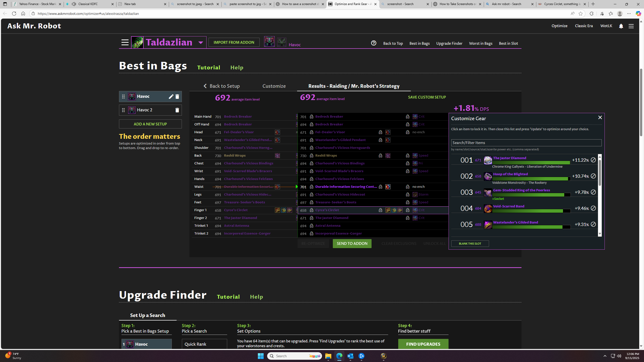Open the site main menu top right
The height and width of the screenshot is (362, 644).
point(631,26)
